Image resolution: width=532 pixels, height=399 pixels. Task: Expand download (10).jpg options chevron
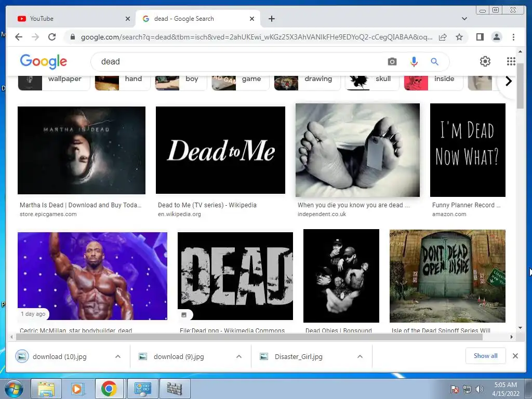tap(118, 356)
